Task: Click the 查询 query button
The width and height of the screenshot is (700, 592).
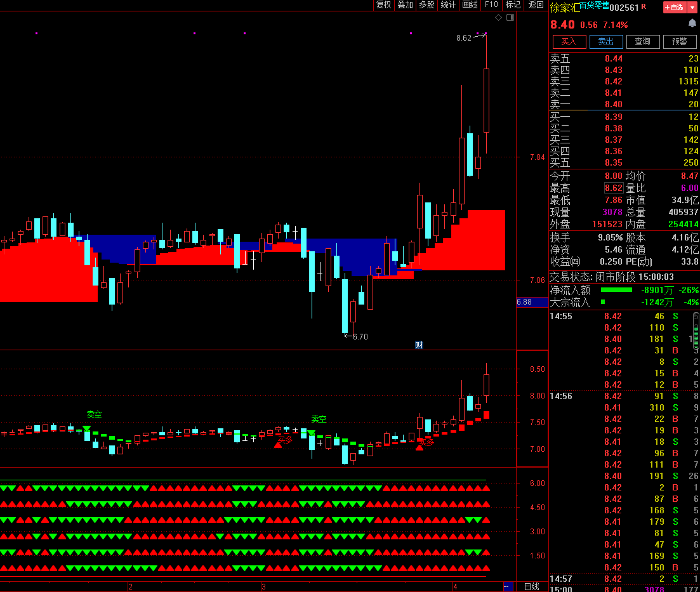Action: pyautogui.click(x=643, y=41)
